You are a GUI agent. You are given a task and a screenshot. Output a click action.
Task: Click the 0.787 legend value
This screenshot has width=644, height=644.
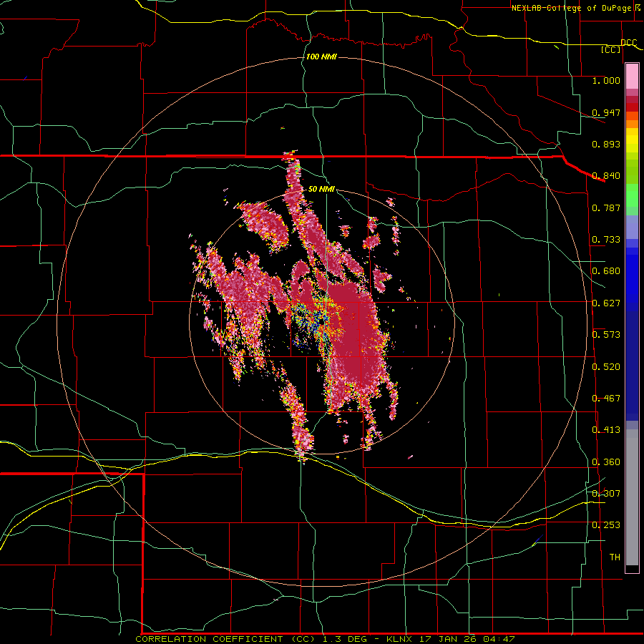(606, 208)
